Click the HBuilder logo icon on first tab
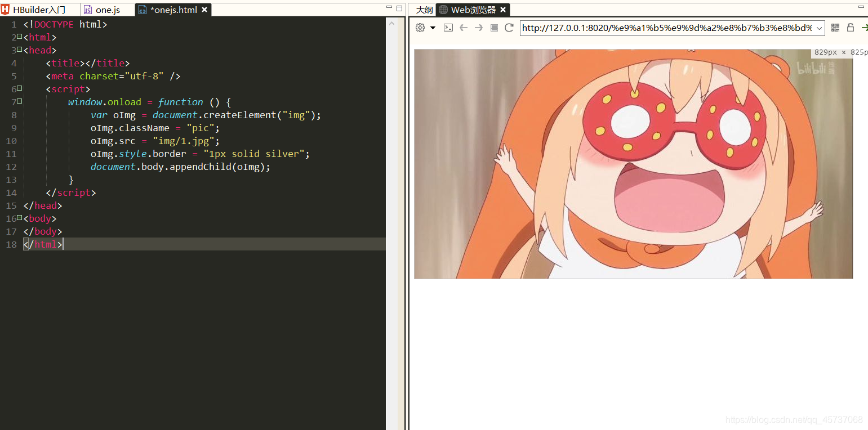The image size is (868, 430). click(x=5, y=10)
